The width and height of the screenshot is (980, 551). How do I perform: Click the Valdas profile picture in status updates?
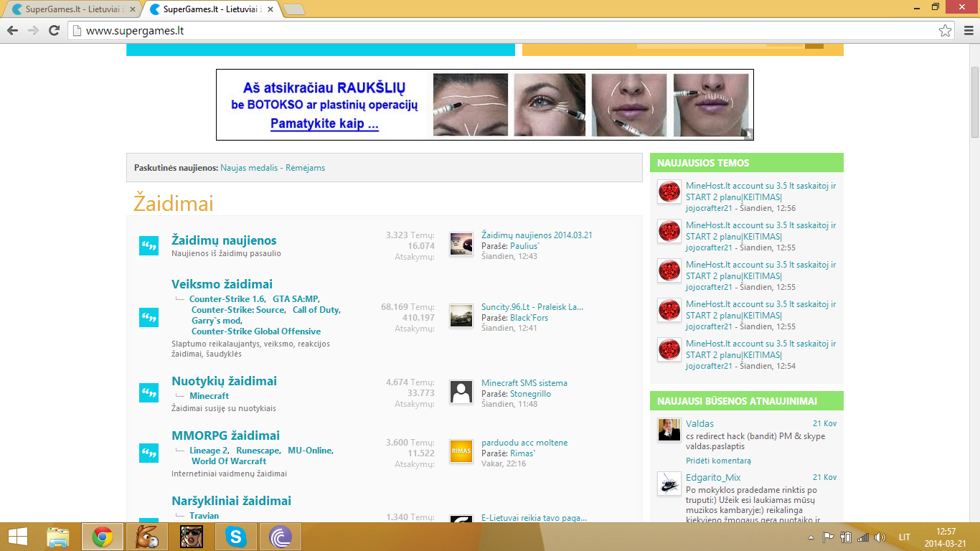(669, 430)
